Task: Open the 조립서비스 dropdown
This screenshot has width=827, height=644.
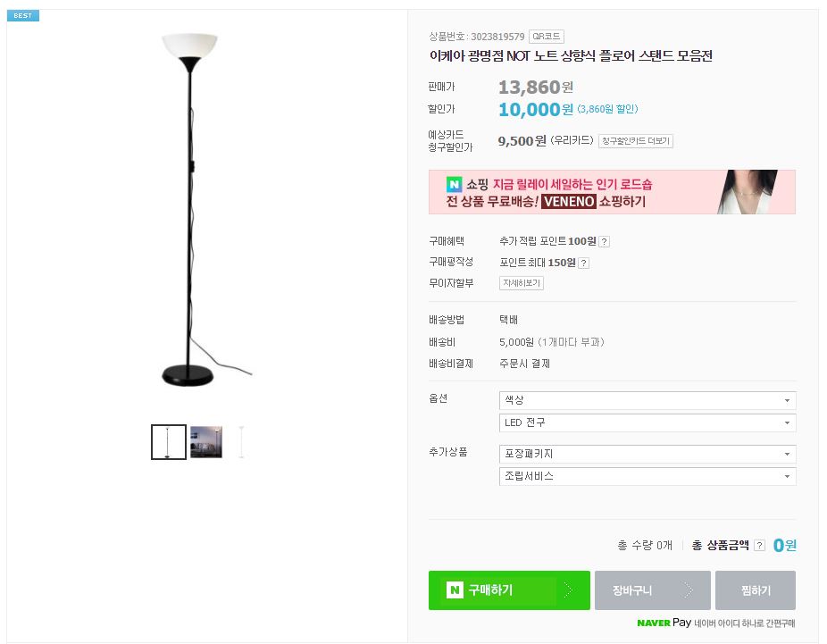Action: (x=647, y=476)
